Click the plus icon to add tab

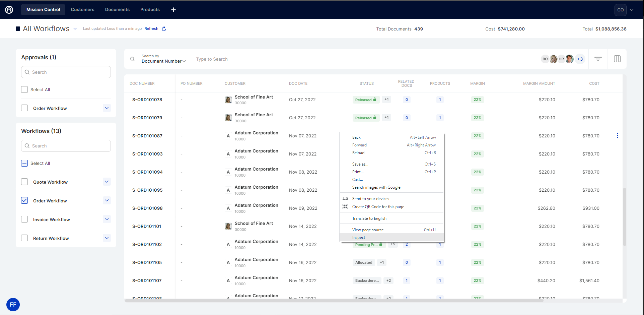pyautogui.click(x=173, y=10)
